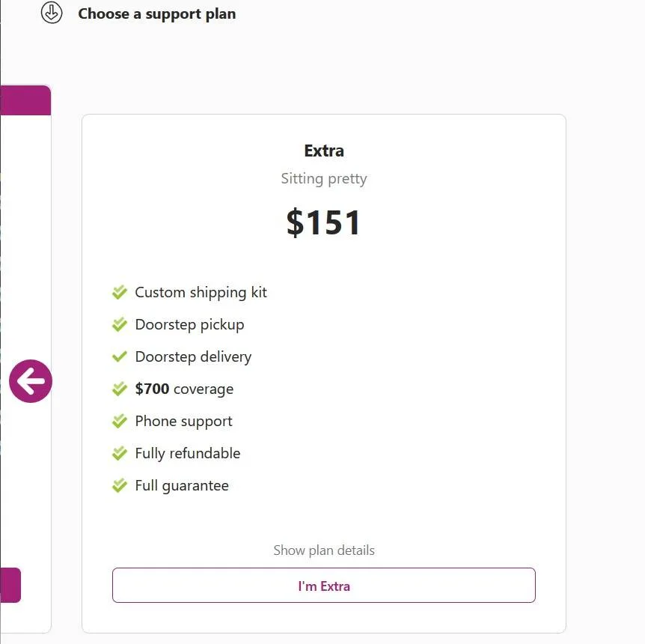Select the I'm Extra button
The width and height of the screenshot is (645, 644).
point(324,586)
